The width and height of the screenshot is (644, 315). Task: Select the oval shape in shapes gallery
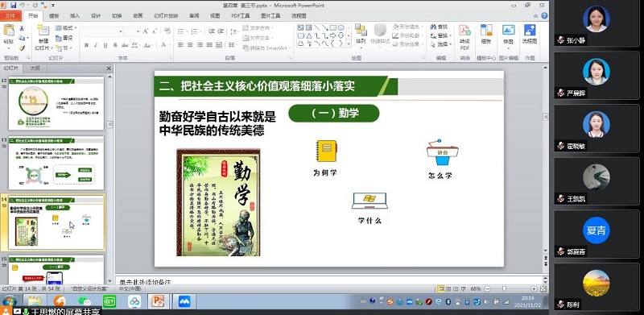(341, 27)
